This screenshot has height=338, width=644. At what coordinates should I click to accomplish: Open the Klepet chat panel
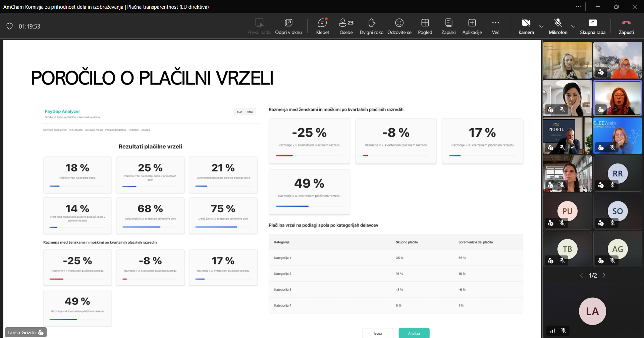(322, 26)
